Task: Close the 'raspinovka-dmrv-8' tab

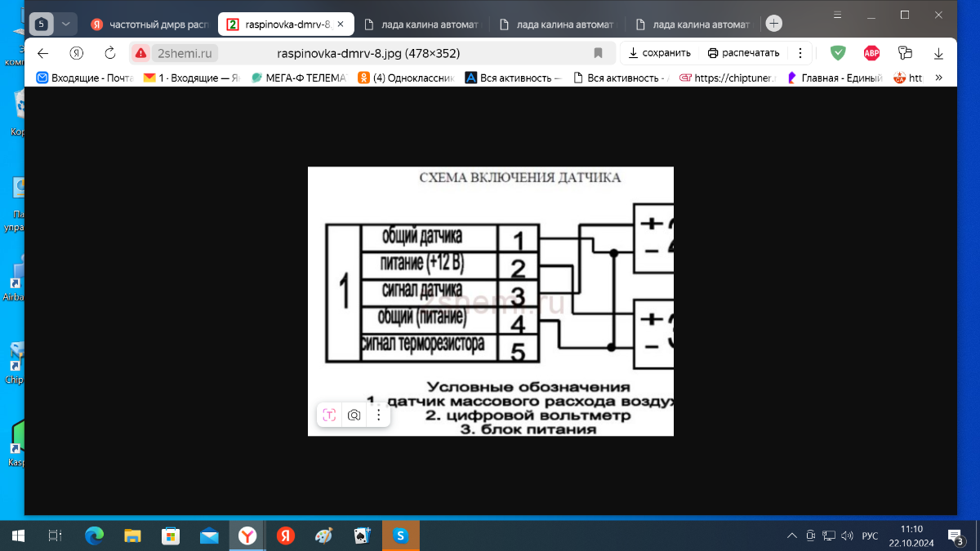Action: click(341, 24)
